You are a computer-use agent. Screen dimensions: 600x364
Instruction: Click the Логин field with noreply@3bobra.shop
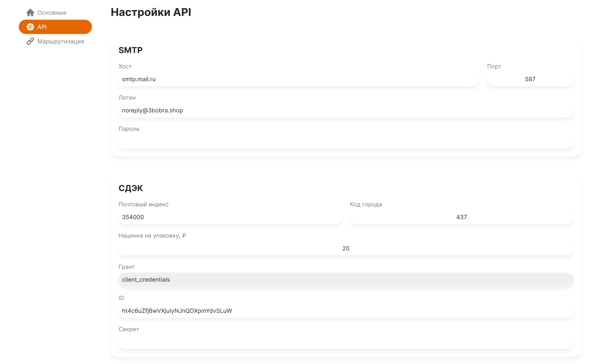pyautogui.click(x=345, y=111)
